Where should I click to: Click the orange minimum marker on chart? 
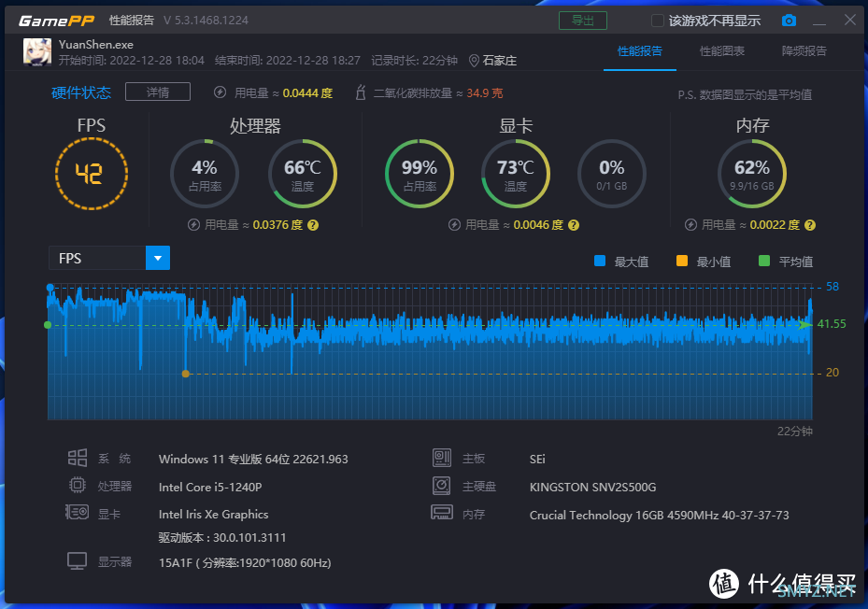tap(185, 374)
